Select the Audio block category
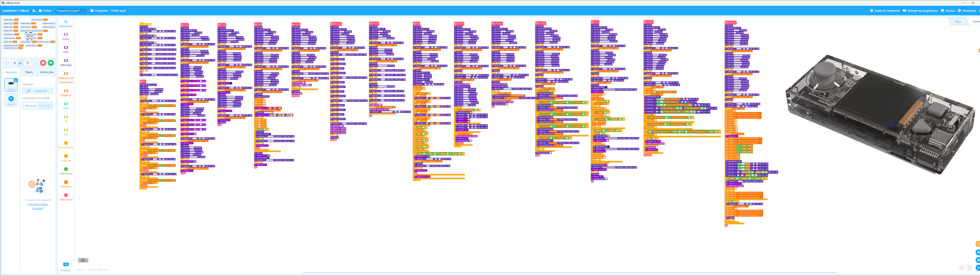 pos(66,37)
